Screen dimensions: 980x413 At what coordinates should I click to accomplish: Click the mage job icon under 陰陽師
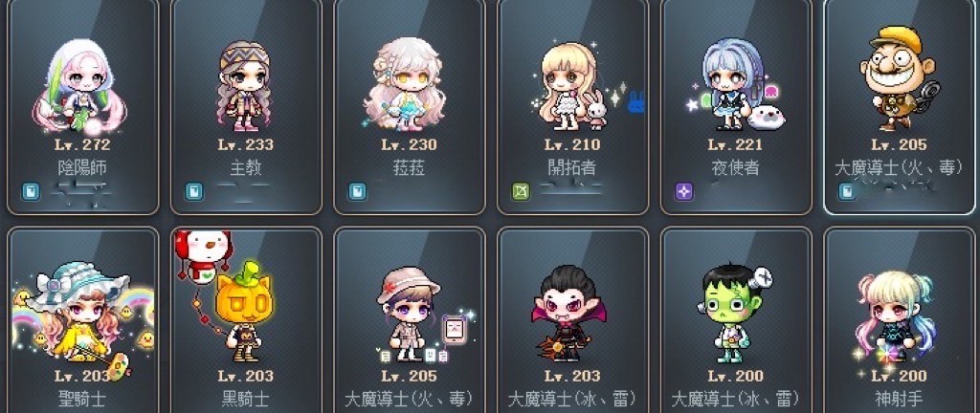pyautogui.click(x=31, y=191)
